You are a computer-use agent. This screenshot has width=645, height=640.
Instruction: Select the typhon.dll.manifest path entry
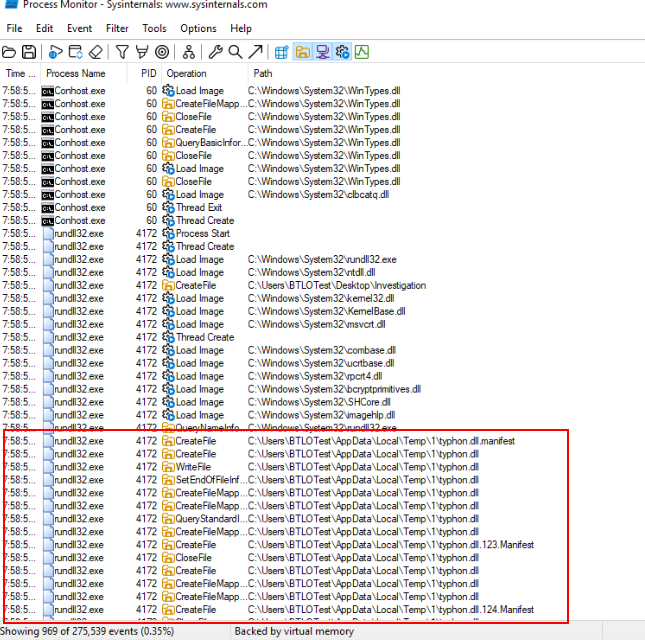coord(381,441)
